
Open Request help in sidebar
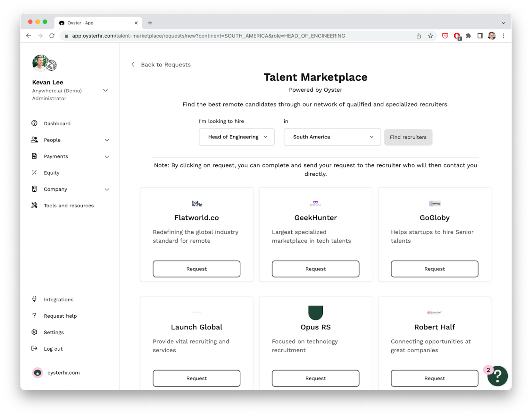(60, 316)
